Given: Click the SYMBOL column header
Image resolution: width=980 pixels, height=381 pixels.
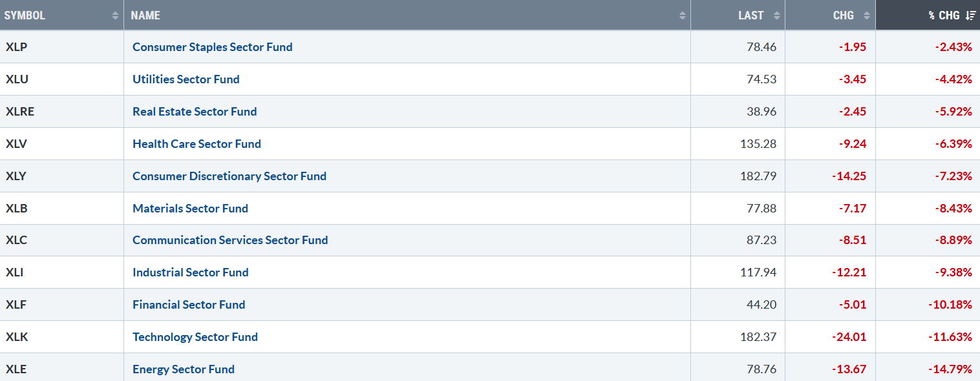Looking at the screenshot, I should tap(62, 15).
